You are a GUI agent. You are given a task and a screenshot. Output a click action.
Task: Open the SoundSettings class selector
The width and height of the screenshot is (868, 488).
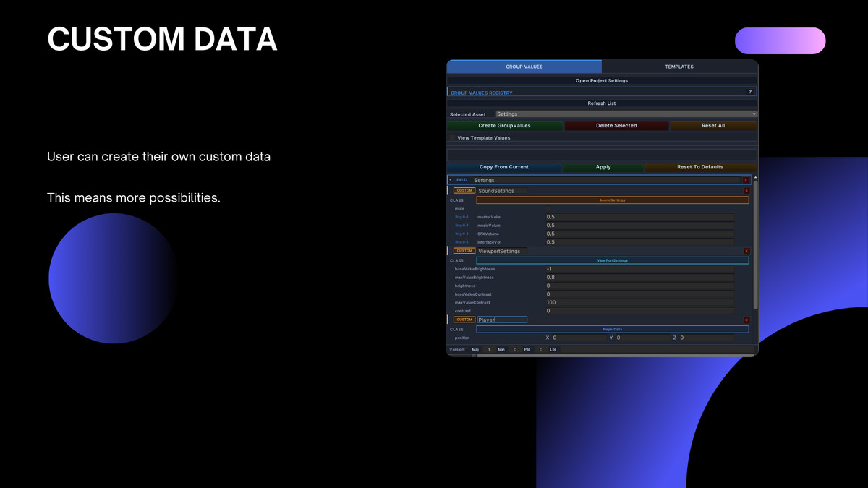(612, 200)
